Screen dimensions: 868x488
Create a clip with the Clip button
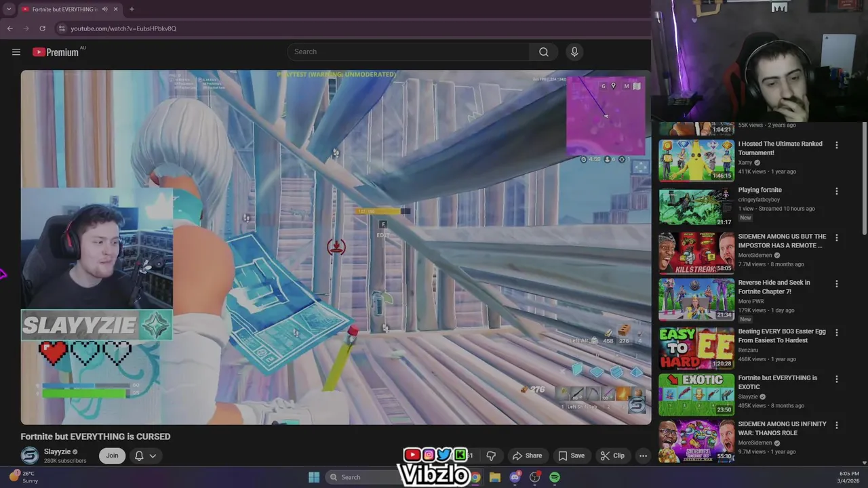pyautogui.click(x=612, y=455)
